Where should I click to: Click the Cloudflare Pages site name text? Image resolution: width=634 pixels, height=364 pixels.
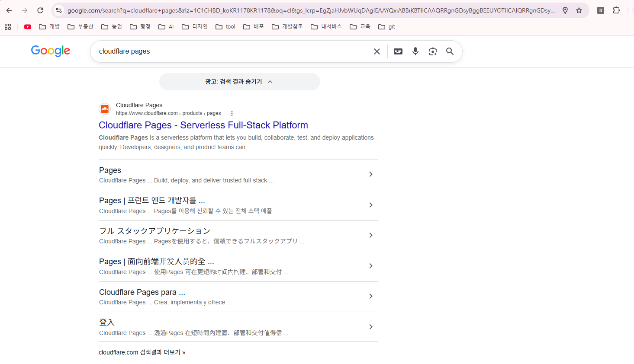pos(139,105)
